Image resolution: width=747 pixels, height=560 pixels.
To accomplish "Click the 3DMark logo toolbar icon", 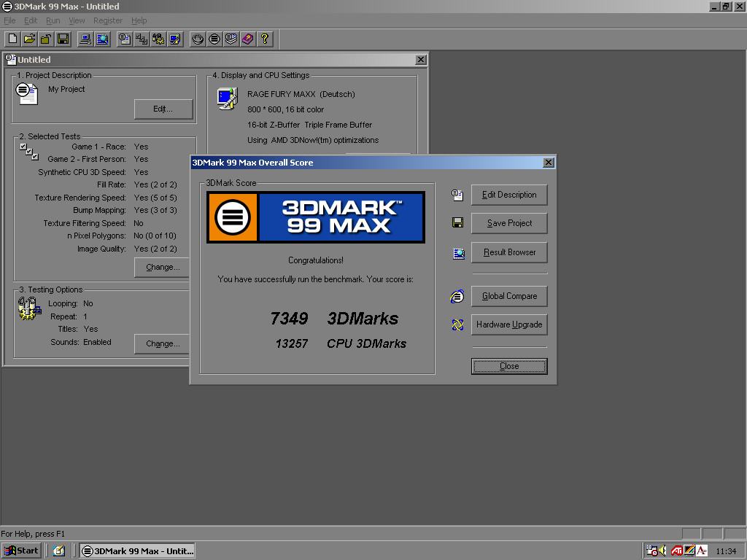I will pos(214,39).
